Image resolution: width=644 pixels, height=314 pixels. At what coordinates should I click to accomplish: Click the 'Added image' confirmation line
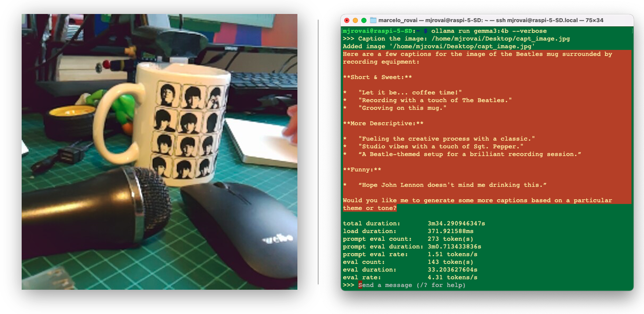click(438, 46)
